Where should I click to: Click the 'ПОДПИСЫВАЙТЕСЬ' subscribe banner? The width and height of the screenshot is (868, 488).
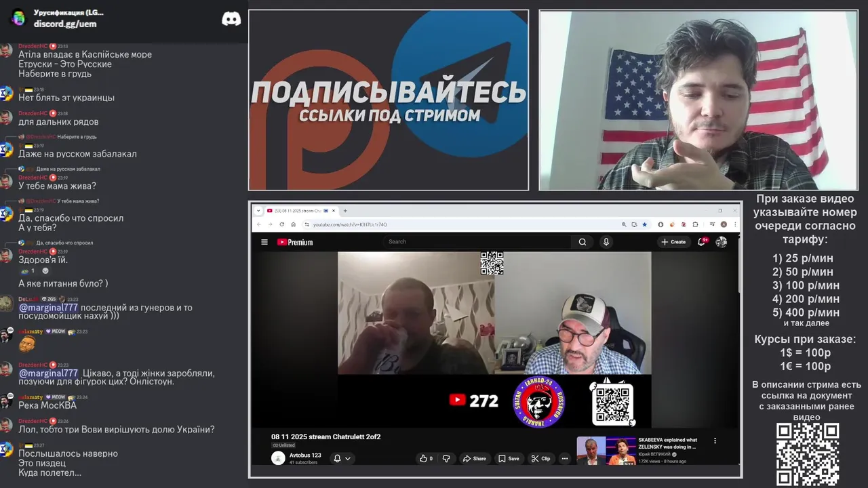(389, 93)
